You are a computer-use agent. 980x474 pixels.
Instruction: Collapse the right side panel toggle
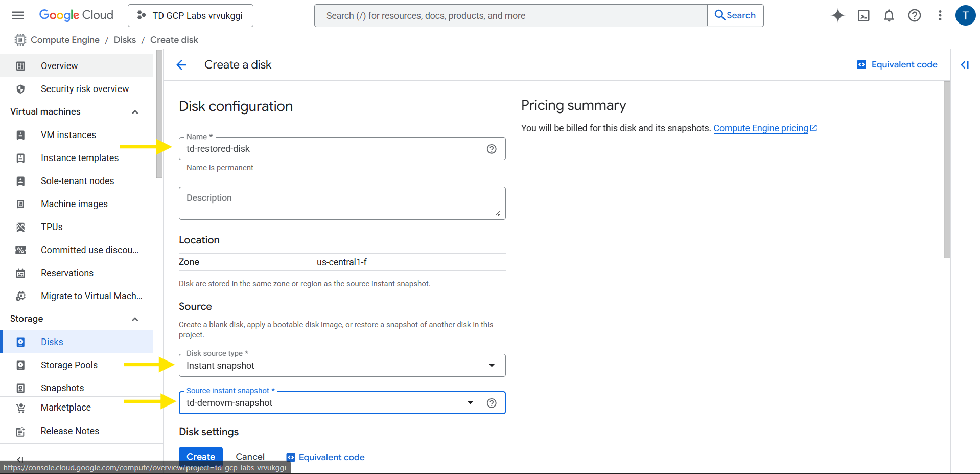[965, 65]
